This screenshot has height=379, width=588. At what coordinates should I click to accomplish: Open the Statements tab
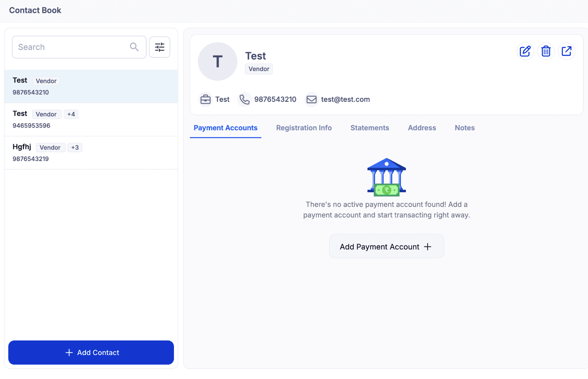(369, 128)
